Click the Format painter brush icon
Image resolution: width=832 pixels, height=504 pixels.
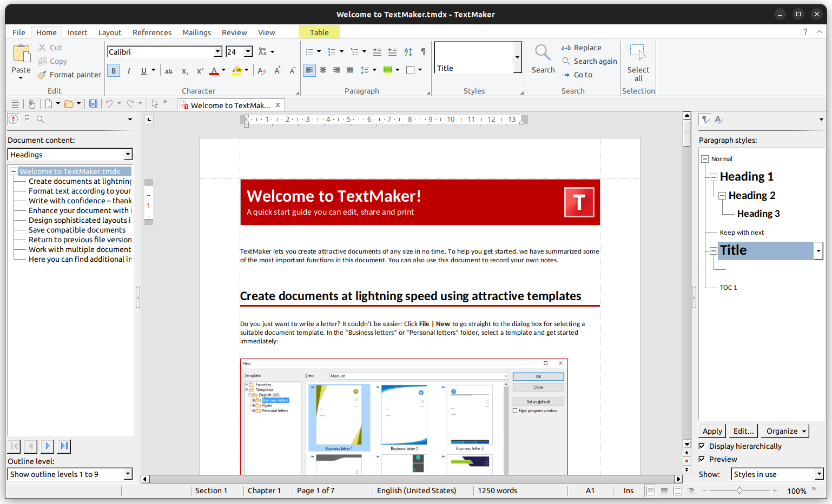click(x=42, y=75)
